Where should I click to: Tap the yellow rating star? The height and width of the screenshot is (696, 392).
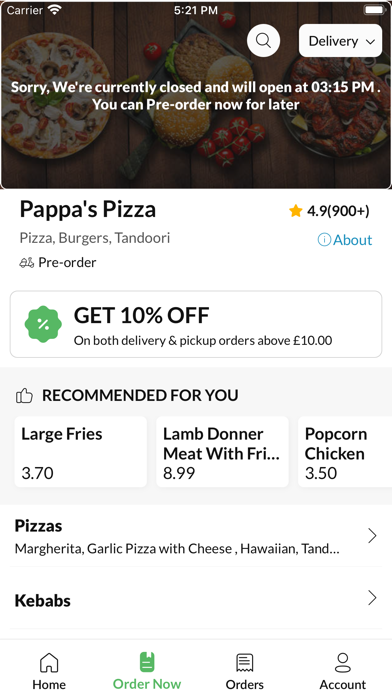(x=295, y=211)
